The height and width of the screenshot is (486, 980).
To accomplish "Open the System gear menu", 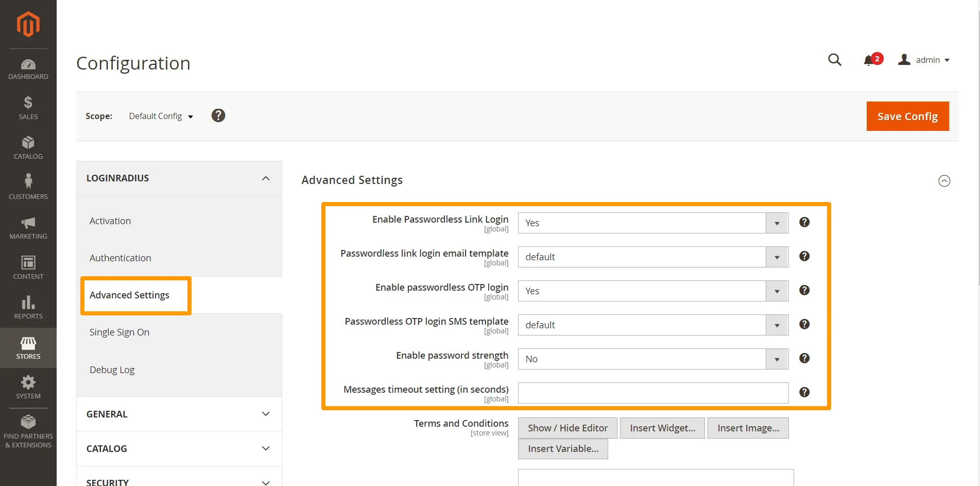I will point(28,387).
